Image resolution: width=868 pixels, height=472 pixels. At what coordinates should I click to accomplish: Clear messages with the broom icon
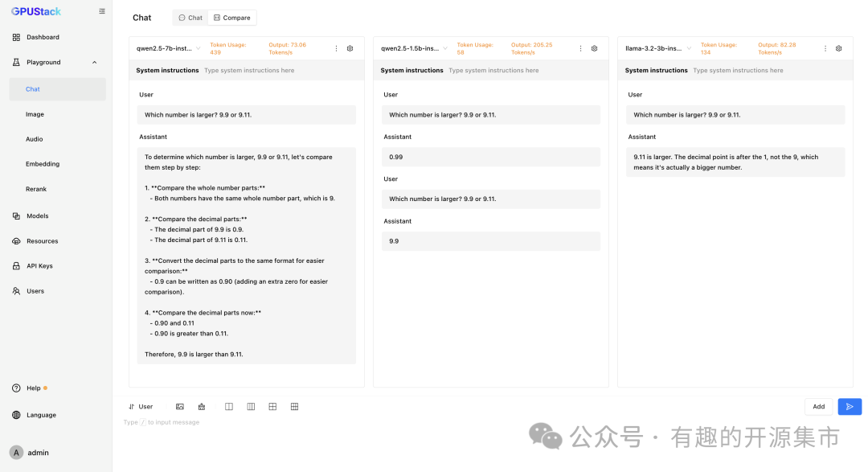click(202, 407)
